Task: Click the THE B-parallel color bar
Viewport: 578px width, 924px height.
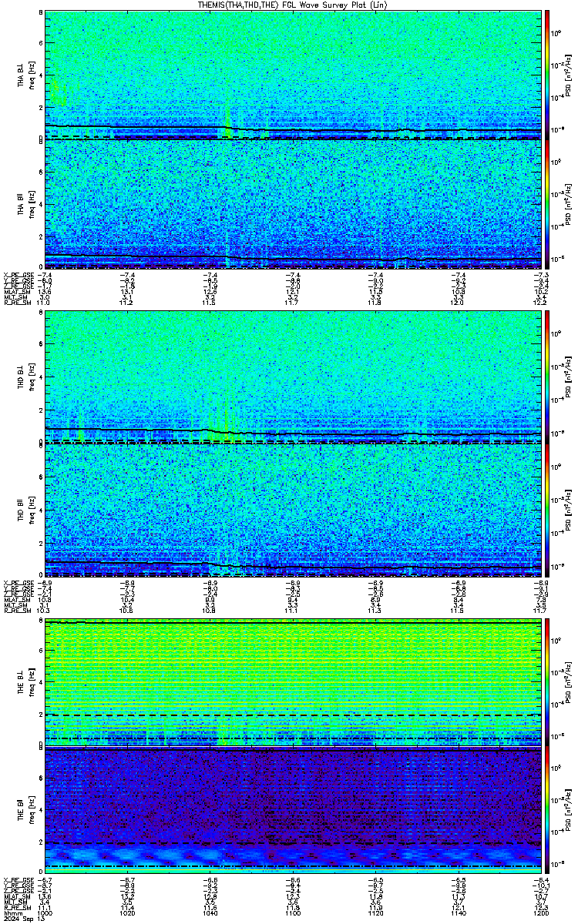Action: (547, 810)
